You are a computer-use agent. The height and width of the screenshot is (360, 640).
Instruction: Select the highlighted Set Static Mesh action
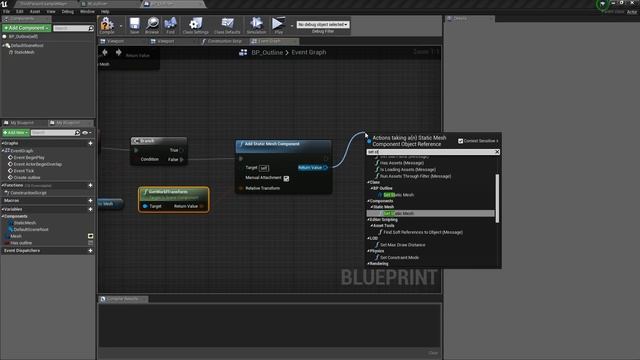coord(430,213)
